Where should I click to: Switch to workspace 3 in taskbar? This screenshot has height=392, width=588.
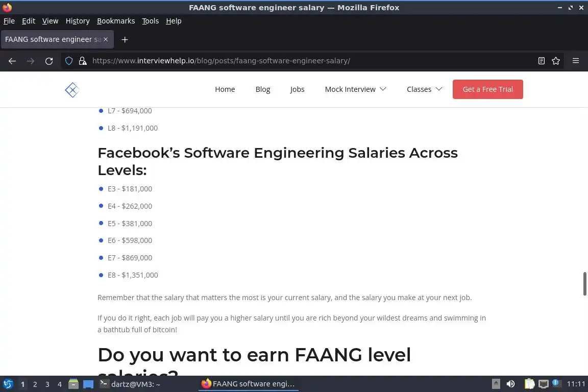pos(47,384)
